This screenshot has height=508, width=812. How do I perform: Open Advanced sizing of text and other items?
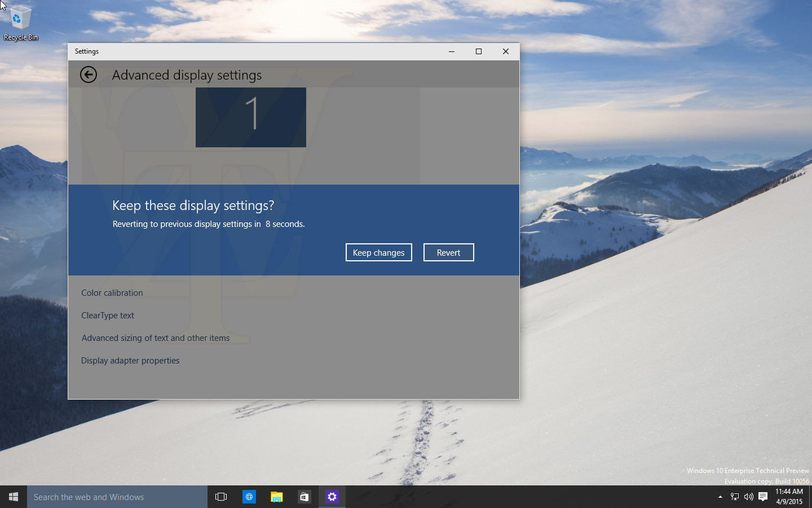155,338
